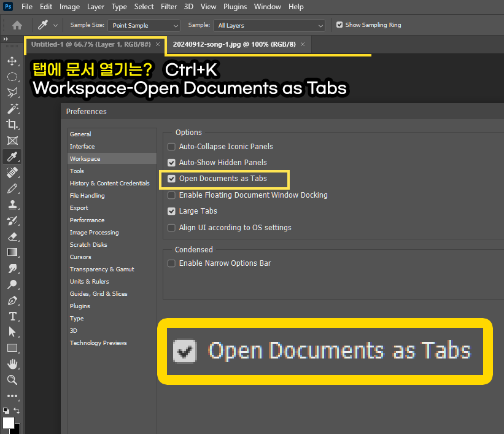
Task: Click the white foreground color swatch
Action: 8,422
